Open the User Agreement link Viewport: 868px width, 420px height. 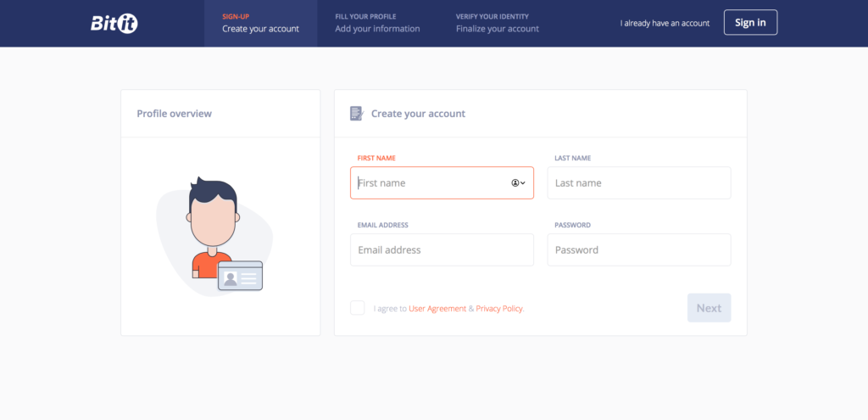pyautogui.click(x=437, y=309)
